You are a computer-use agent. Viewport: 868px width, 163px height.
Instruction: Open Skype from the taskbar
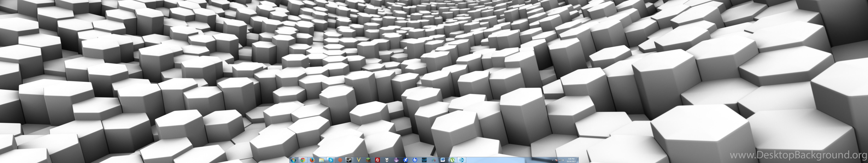[331, 160]
